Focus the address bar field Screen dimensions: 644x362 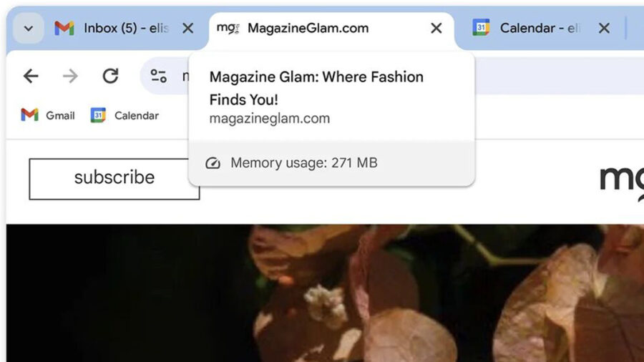pos(392,76)
